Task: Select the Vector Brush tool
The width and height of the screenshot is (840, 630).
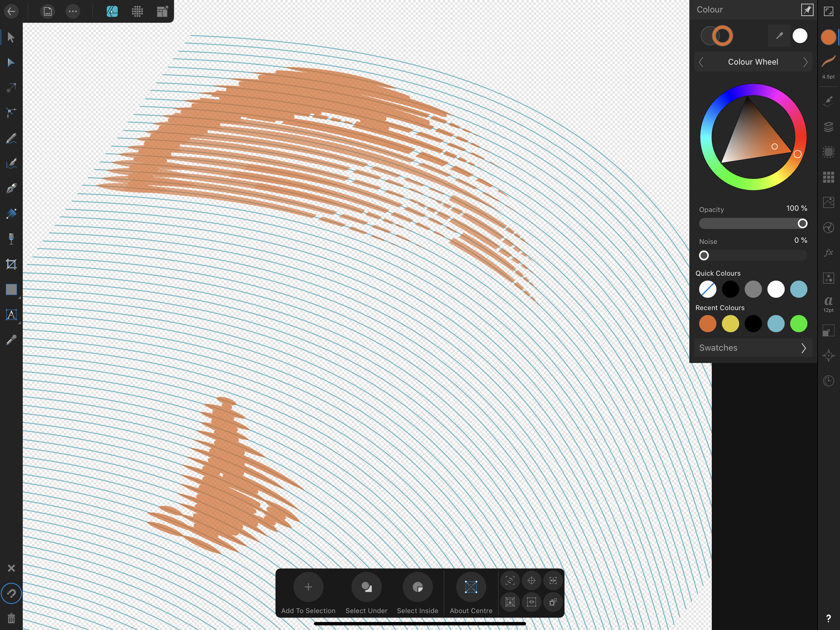Action: (11, 163)
